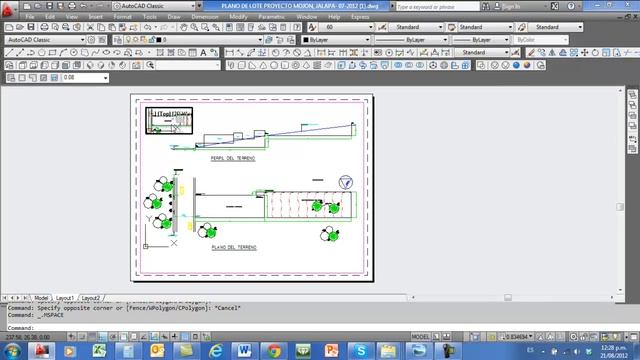Expand the layer list dropdown
Image resolution: width=640 pixels, height=360 pixels.
[260, 40]
